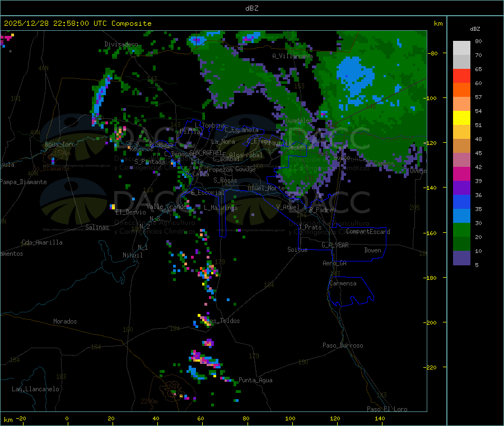Image resolution: width=504 pixels, height=426 pixels.
Task: Click the '0' tick on the bottom axis
Action: (x=67, y=419)
